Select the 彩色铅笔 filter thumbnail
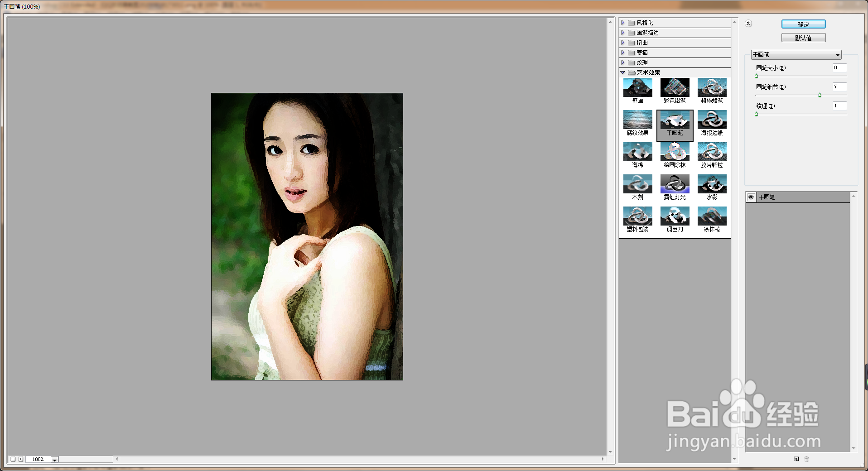 click(675, 87)
